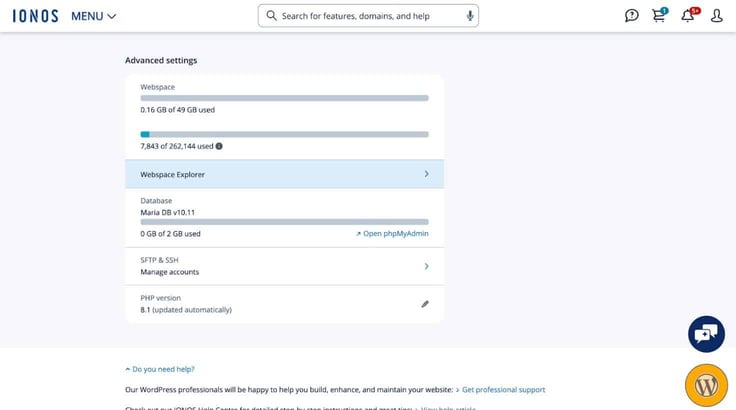Click the microphone voice search icon
The width and height of the screenshot is (736, 410).
[x=470, y=16]
